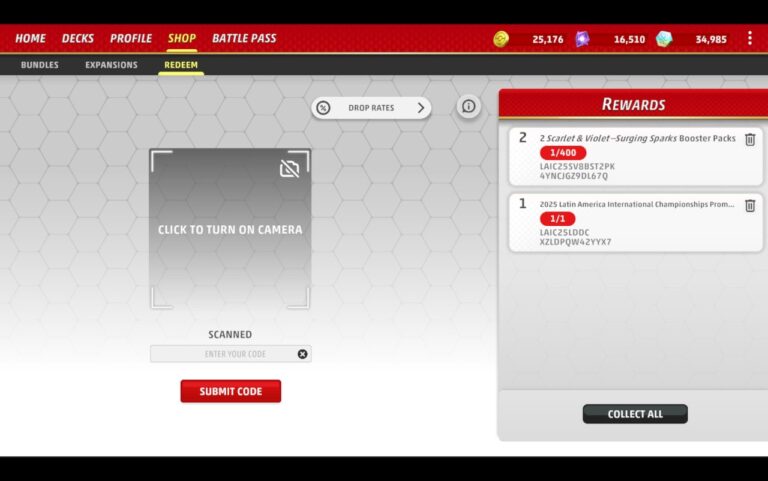
Task: Click the chevron arrow on Drop Rates
Action: click(x=421, y=108)
